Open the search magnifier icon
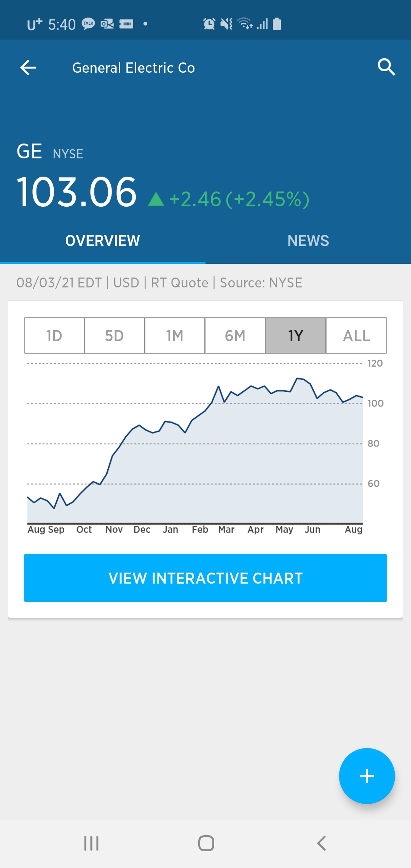The image size is (411, 868). pos(386,67)
